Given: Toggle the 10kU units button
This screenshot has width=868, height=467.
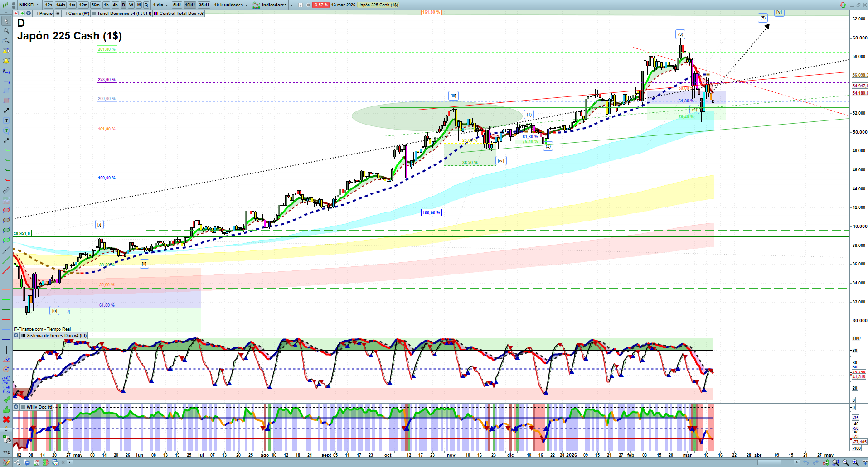Looking at the screenshot, I should [x=190, y=5].
